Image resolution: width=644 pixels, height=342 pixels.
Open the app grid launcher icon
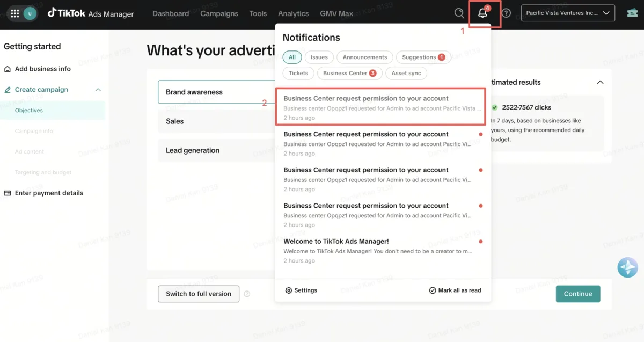coord(15,13)
